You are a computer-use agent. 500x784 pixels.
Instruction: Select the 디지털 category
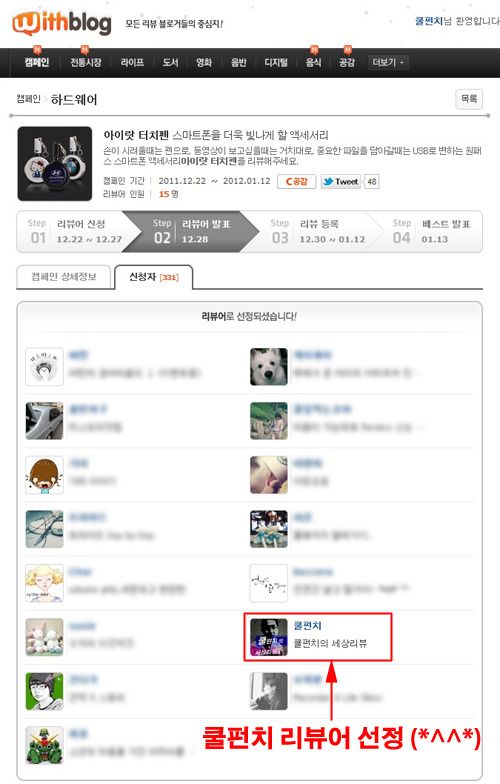click(276, 62)
